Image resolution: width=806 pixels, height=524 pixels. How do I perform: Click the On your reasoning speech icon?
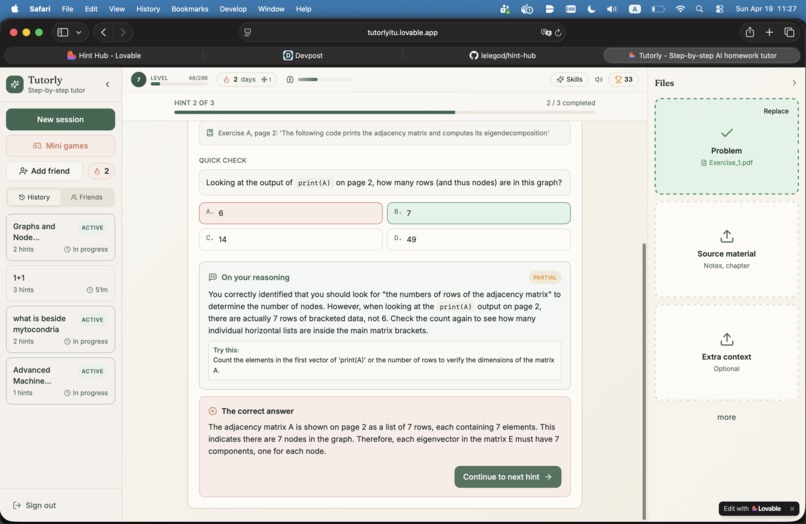[x=212, y=277]
